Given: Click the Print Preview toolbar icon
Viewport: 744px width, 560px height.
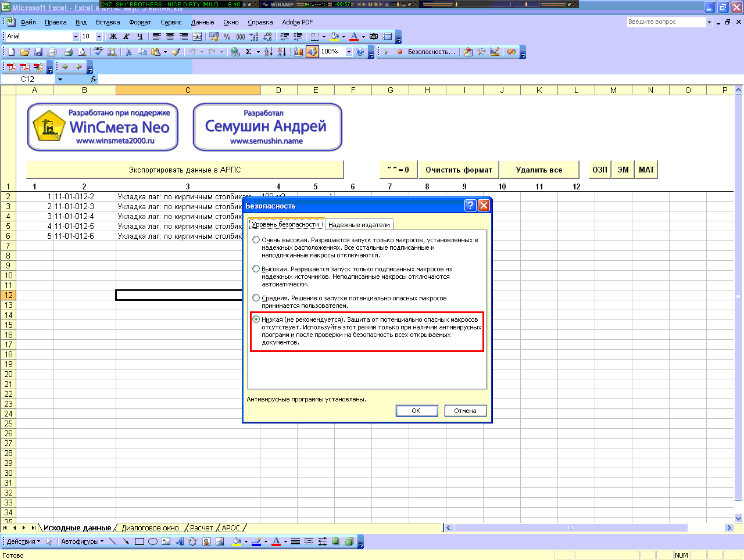Looking at the screenshot, I should coord(82,52).
